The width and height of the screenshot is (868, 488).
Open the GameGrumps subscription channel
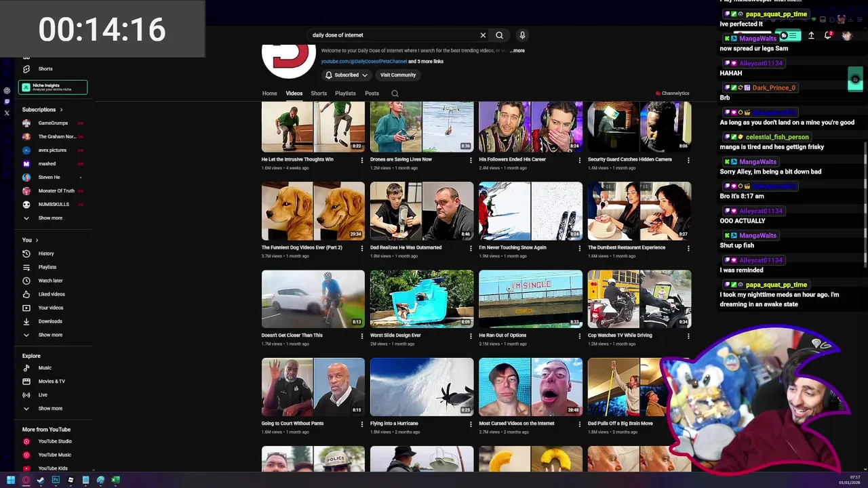click(x=53, y=123)
